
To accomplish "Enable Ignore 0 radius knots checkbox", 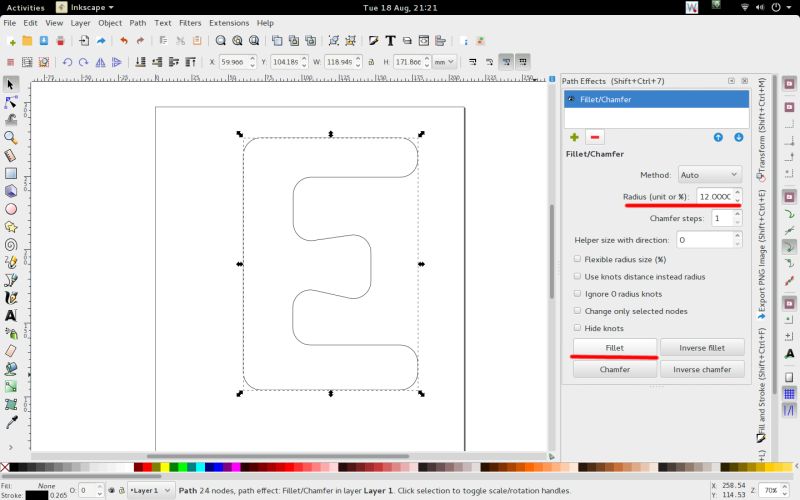I will tap(577, 294).
